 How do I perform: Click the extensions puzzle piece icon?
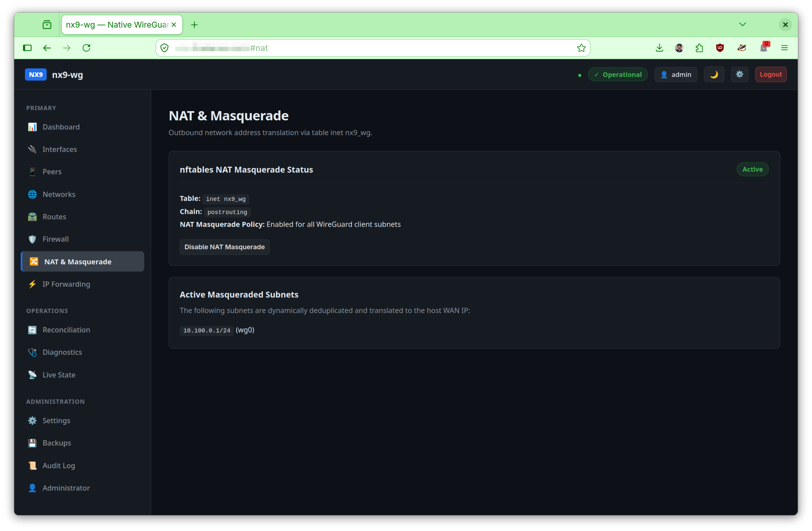(699, 48)
